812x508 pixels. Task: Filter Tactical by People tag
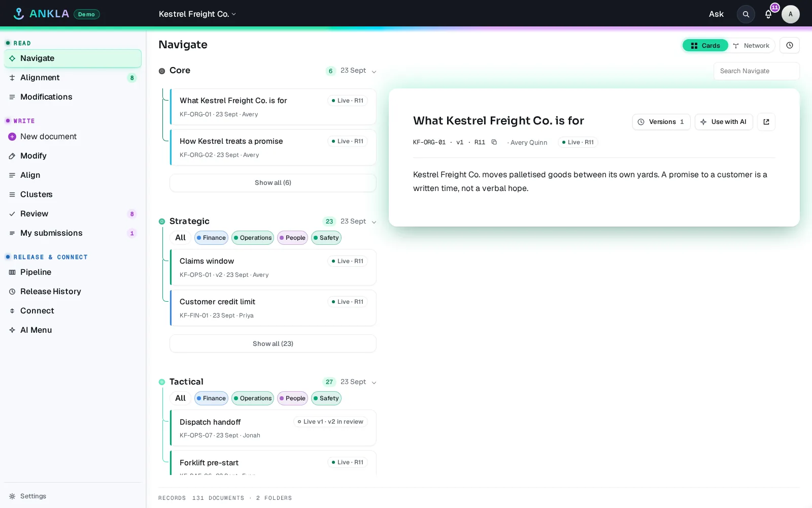tap(292, 398)
